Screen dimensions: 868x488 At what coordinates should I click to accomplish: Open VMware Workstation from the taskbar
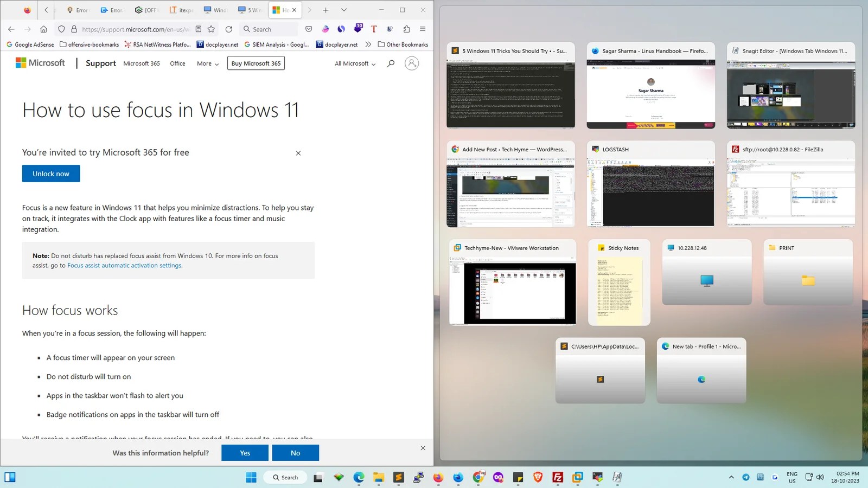[x=578, y=477]
